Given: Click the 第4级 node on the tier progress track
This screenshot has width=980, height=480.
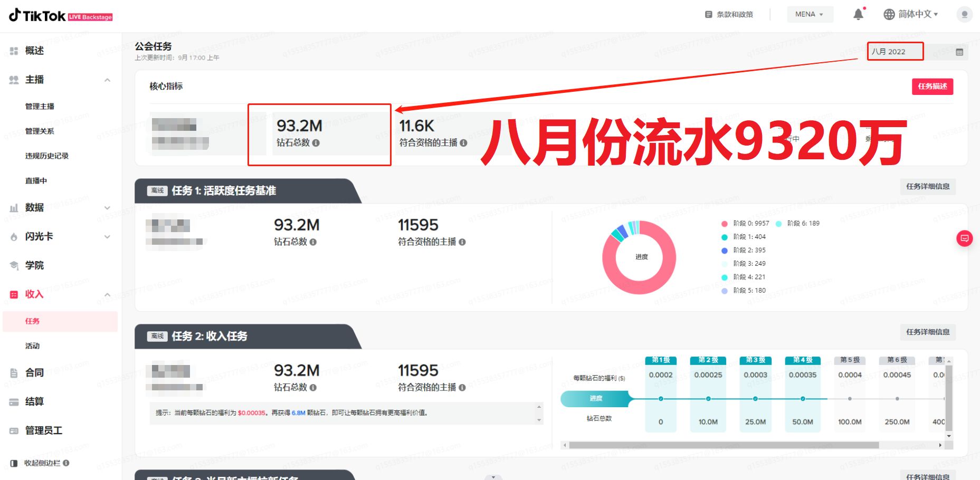Looking at the screenshot, I should (x=802, y=399).
